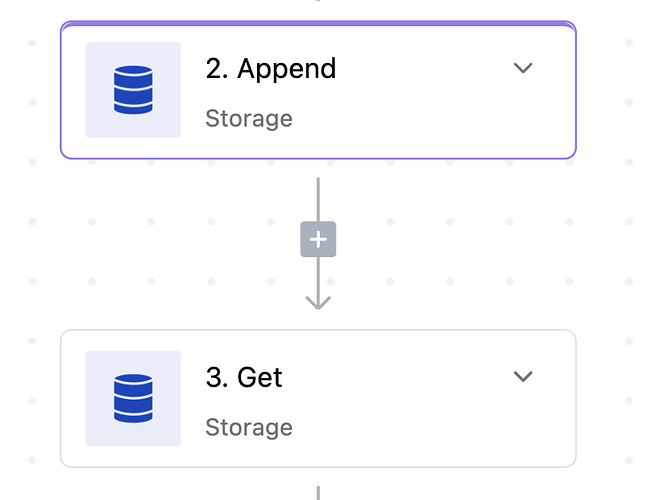
Task: Click the canvas margin left of the Get card
Action: coord(30,398)
